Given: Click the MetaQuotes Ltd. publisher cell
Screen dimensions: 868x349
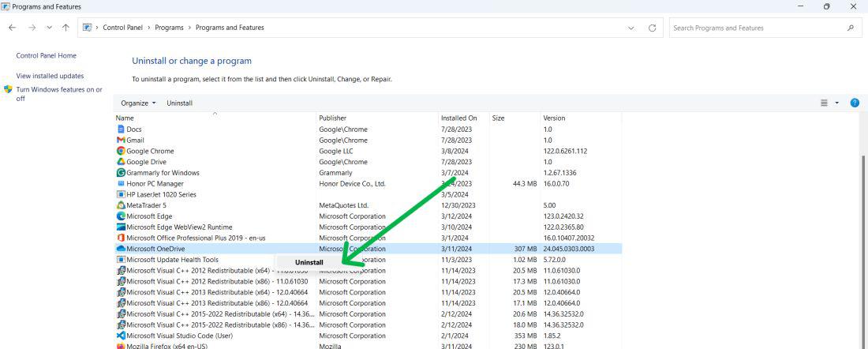Looking at the screenshot, I should click(x=344, y=205).
